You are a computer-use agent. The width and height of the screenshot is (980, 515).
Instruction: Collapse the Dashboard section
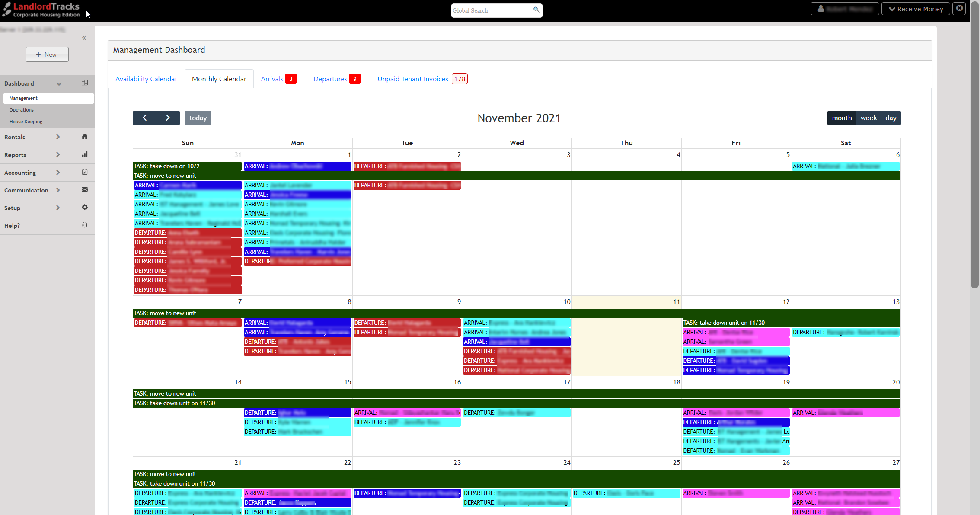[x=59, y=83]
